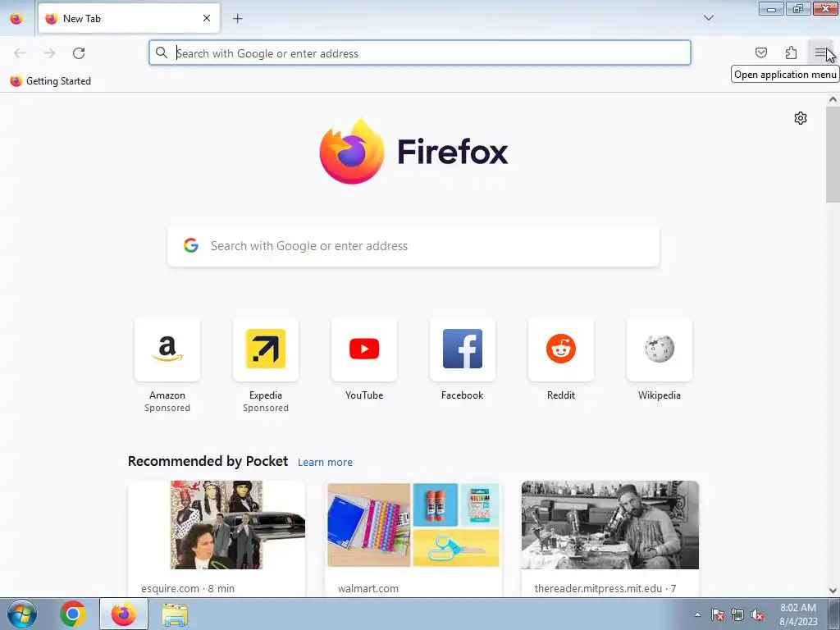Show hidden tray icons arrow
Image resolution: width=840 pixels, height=630 pixels.
[697, 614]
